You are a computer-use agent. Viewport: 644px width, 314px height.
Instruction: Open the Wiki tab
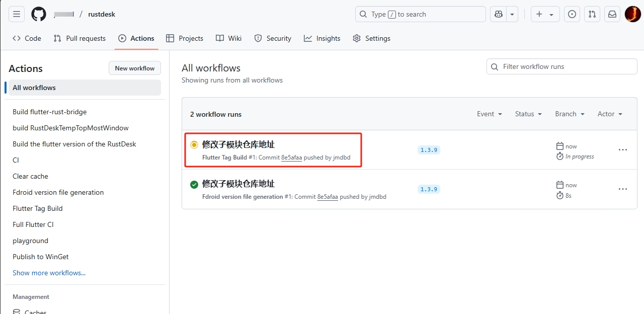[228, 38]
